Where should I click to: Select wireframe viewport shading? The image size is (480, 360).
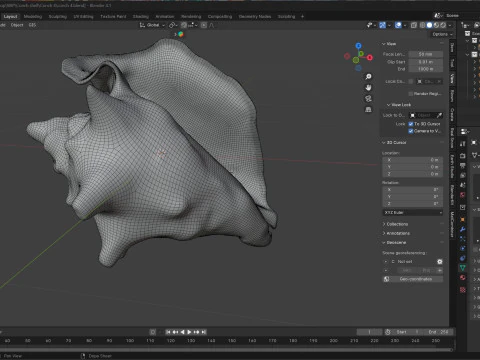tap(423, 25)
